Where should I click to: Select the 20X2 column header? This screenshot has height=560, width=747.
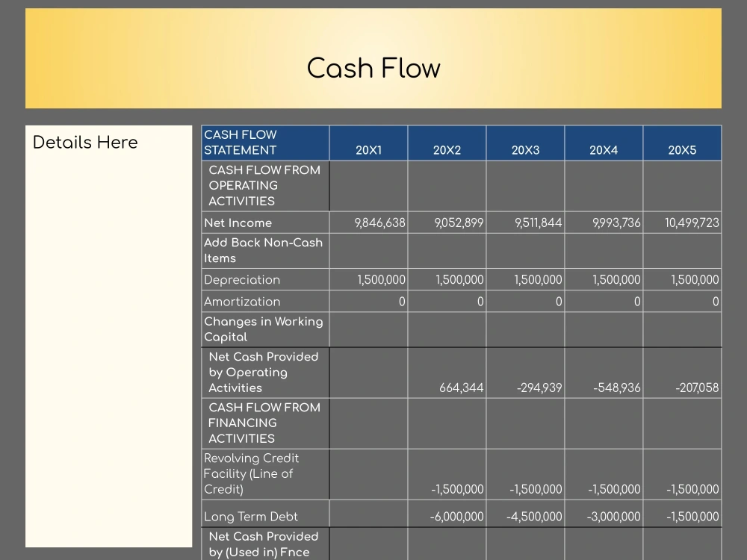click(x=447, y=150)
